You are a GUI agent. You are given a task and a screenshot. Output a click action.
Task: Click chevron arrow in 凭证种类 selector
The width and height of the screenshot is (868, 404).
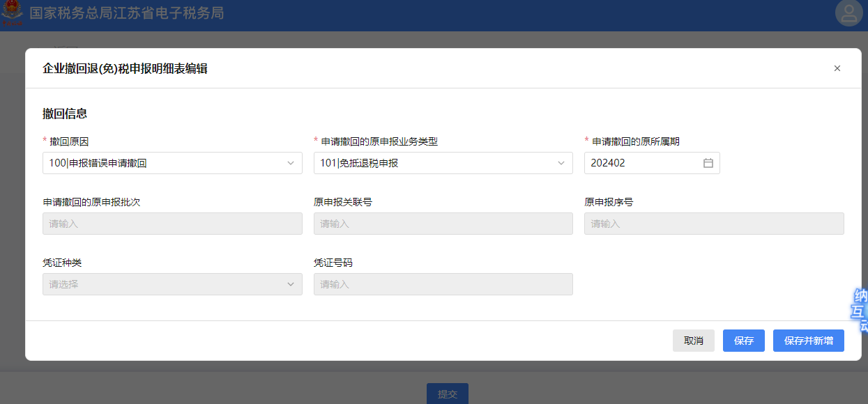tap(291, 284)
